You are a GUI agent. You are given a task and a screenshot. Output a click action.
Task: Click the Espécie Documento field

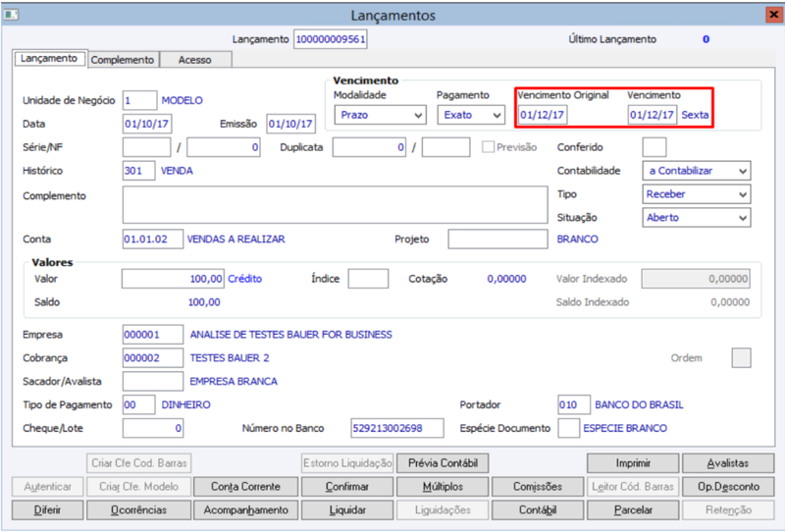569,428
